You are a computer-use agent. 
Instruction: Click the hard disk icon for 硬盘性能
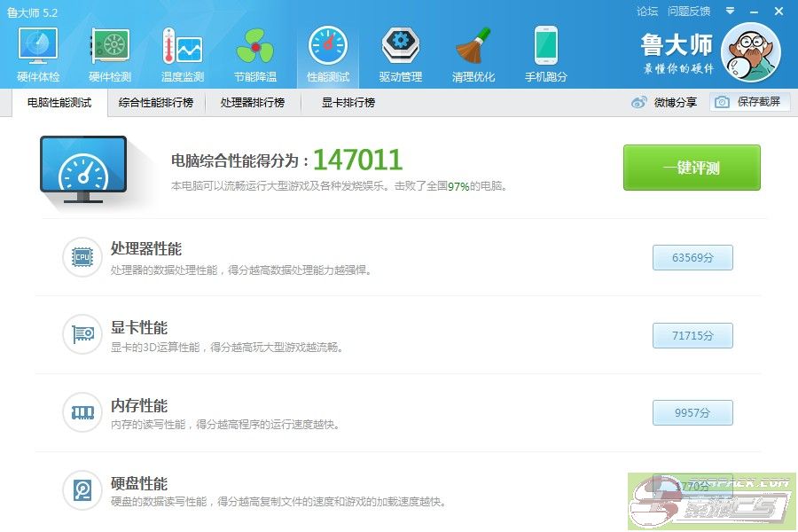click(82, 489)
